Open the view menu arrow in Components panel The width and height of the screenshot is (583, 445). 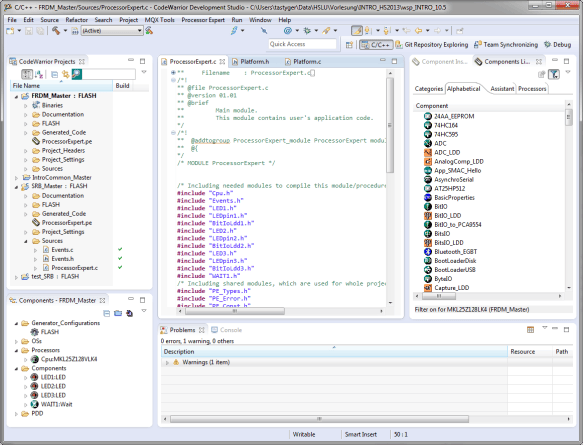[144, 311]
